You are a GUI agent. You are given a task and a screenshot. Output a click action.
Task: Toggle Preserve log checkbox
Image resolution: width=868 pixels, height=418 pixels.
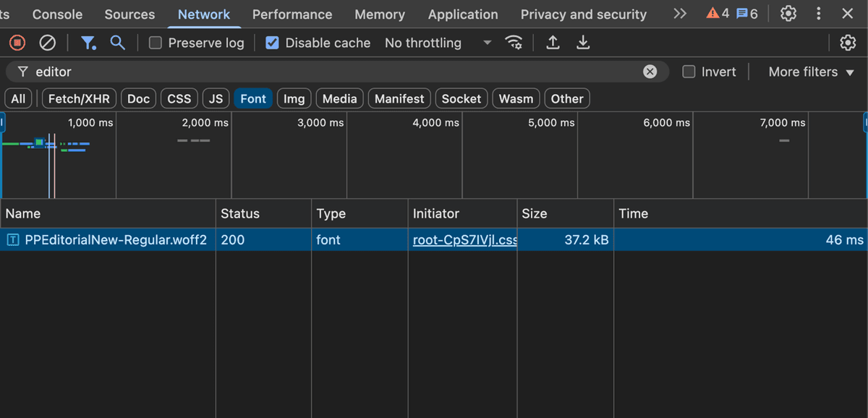155,43
